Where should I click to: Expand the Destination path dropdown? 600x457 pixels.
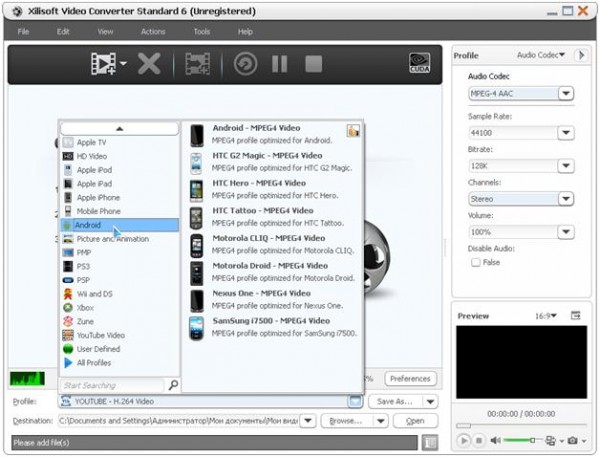(308, 421)
